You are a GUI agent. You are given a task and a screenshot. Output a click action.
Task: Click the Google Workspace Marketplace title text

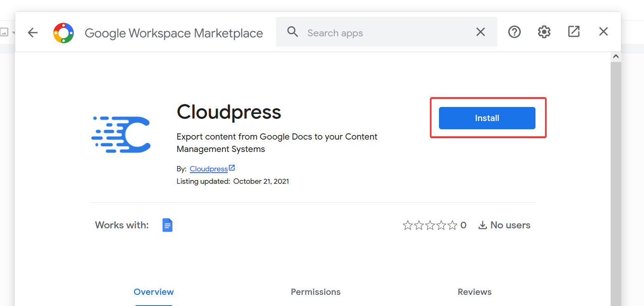(x=174, y=33)
